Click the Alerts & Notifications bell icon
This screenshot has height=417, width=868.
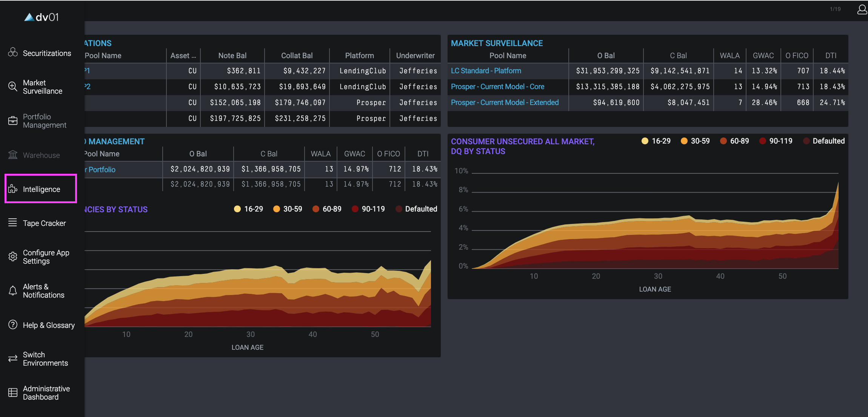click(13, 290)
